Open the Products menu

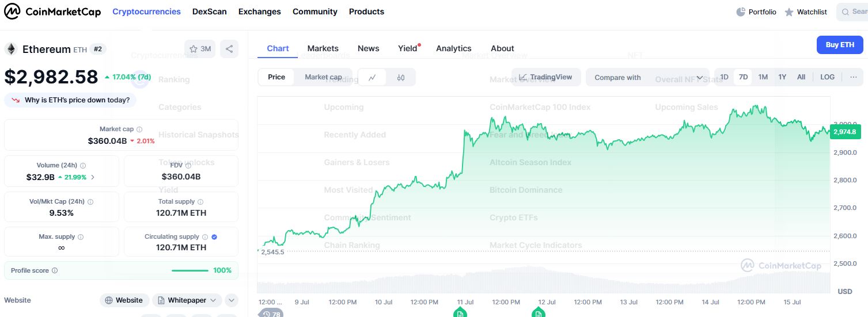tap(366, 12)
